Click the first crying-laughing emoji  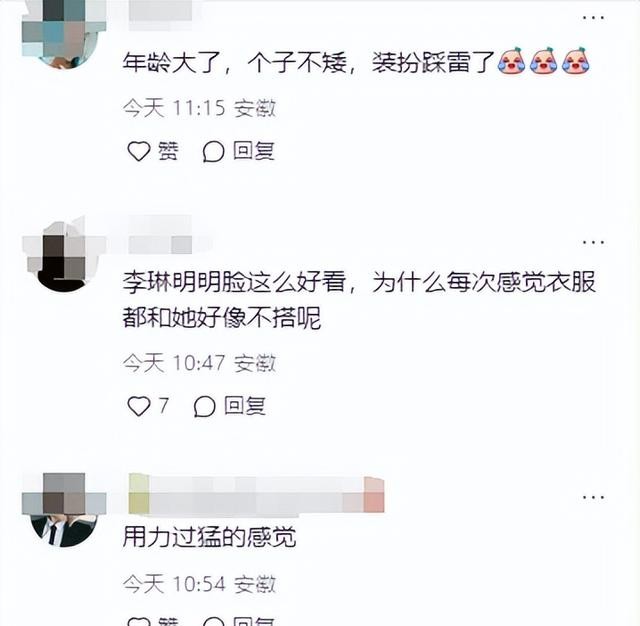pos(511,60)
